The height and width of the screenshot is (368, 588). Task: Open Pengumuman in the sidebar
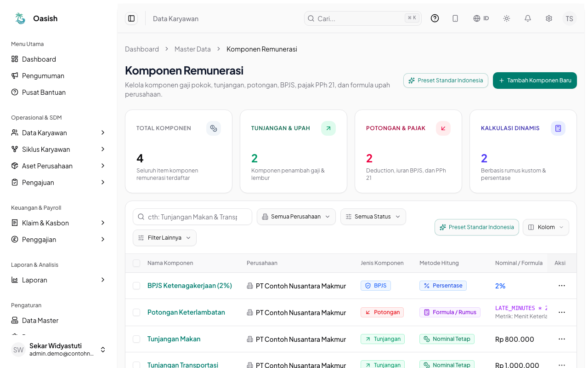click(58, 75)
